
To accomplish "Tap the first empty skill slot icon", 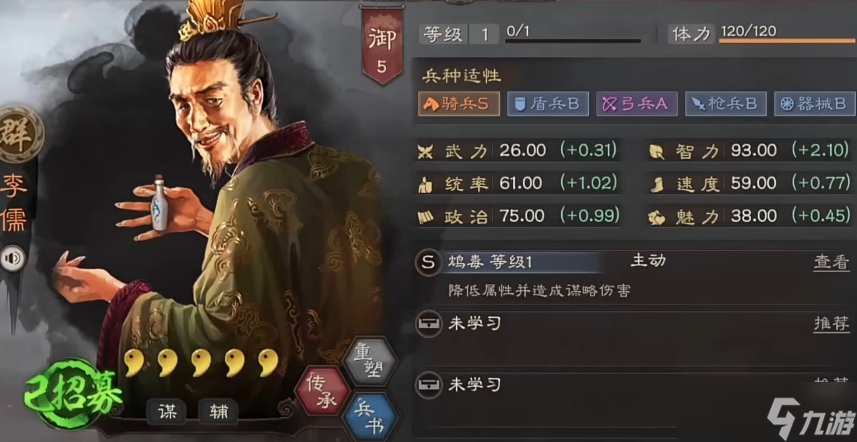I will click(428, 324).
